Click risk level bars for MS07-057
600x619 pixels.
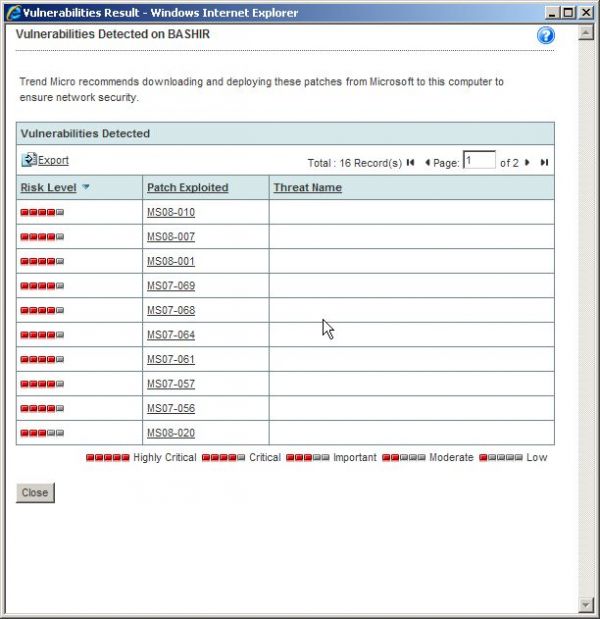pos(42,384)
